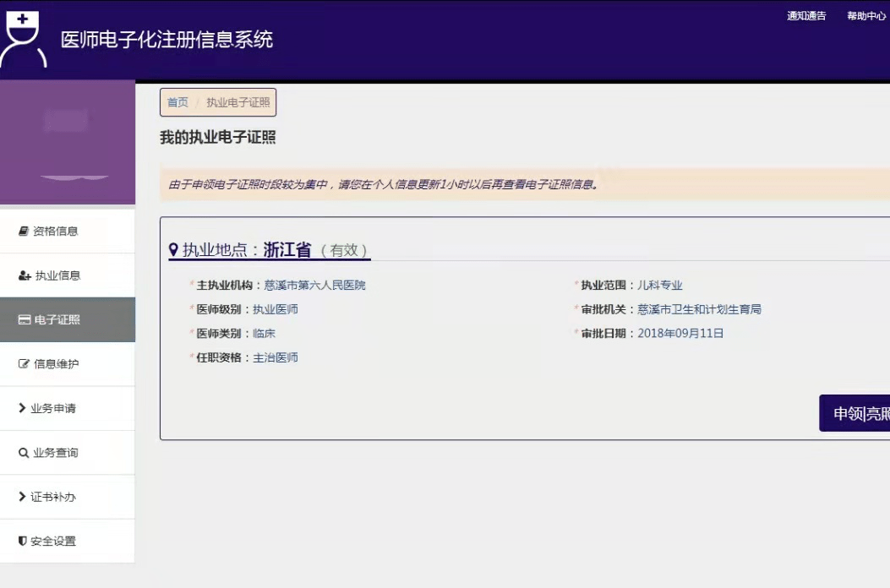Open 执业信息 in the sidebar

[x=68, y=275]
